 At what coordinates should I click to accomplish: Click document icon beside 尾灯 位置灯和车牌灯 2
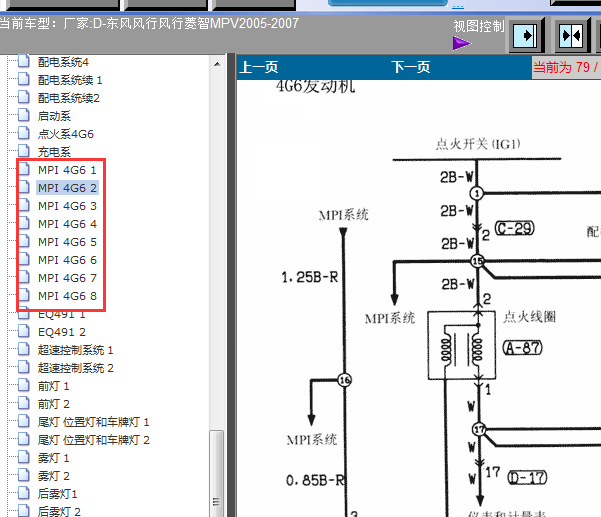point(24,440)
